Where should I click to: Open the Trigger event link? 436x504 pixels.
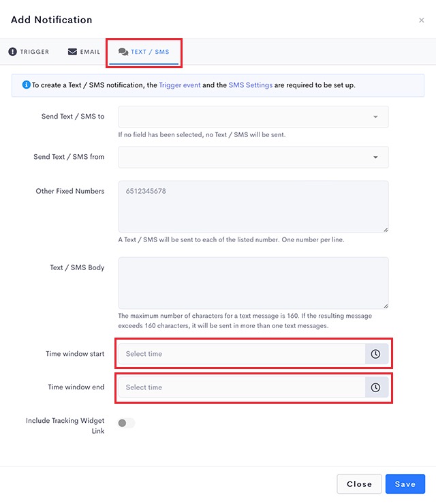(180, 85)
